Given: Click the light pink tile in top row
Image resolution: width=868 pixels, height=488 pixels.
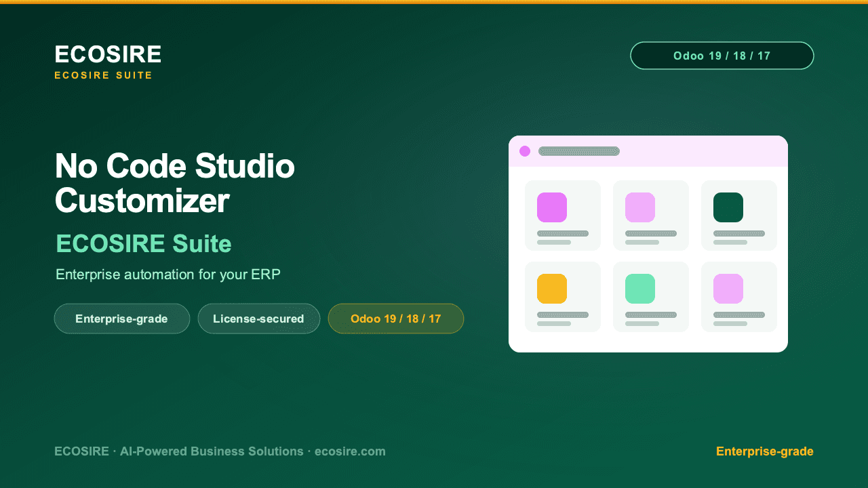Looking at the screenshot, I should 640,207.
